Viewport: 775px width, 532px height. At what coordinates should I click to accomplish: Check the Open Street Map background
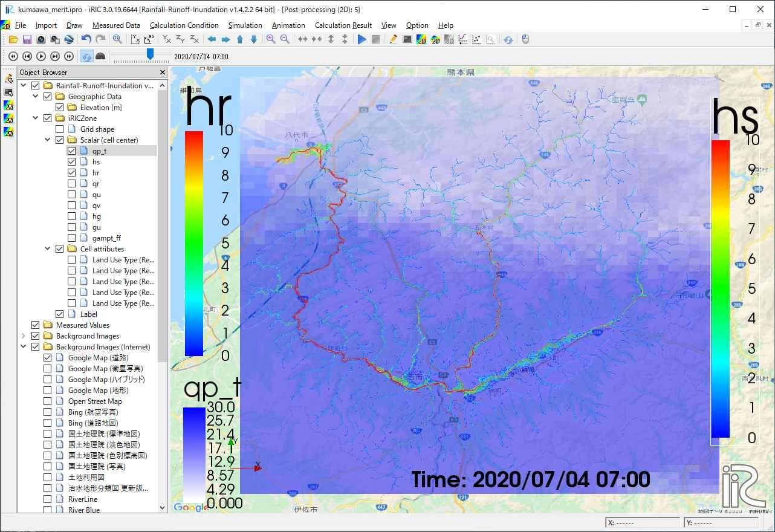coord(48,401)
